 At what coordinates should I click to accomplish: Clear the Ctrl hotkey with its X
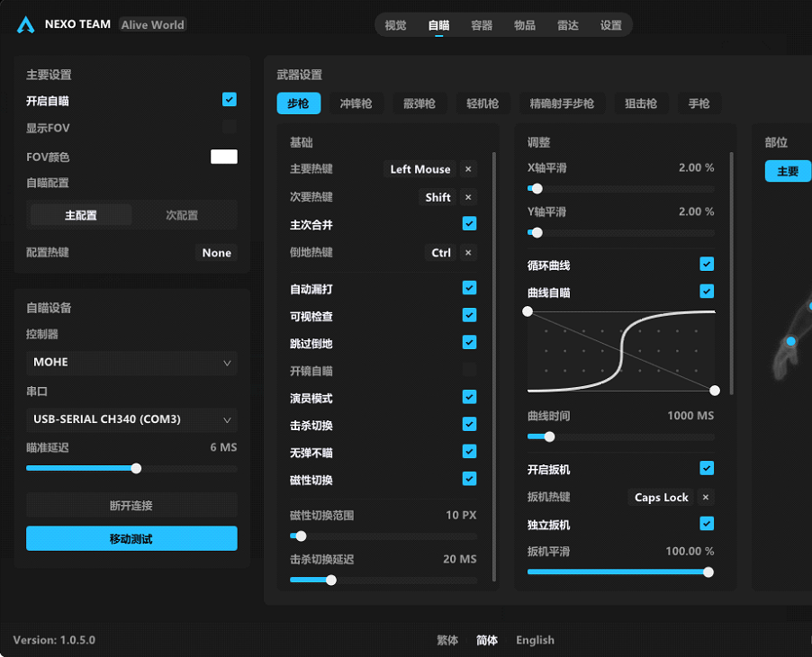(468, 253)
